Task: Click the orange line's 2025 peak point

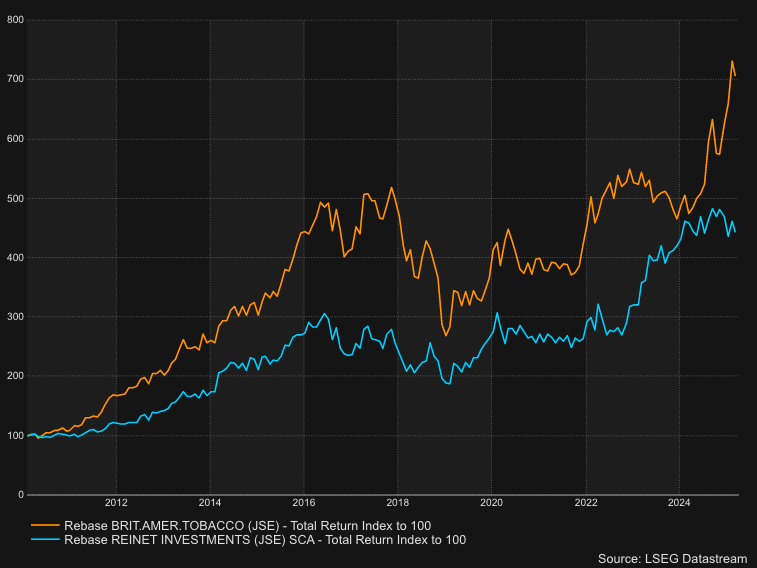Action: click(732, 61)
